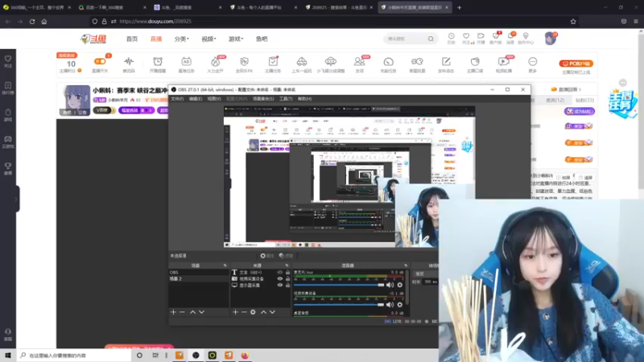Open the anchor tasks checklist icon
The width and height of the screenshot is (644, 362).
(x=273, y=62)
